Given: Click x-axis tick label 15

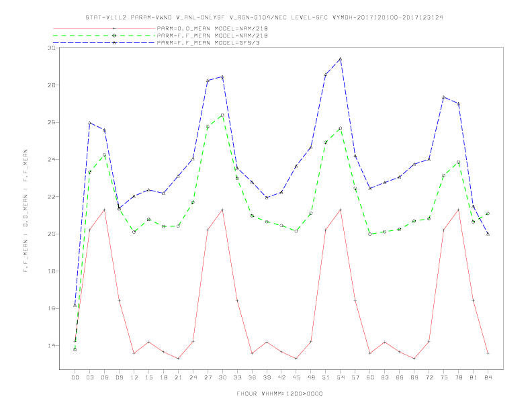Looking at the screenshot, I should point(148,377).
